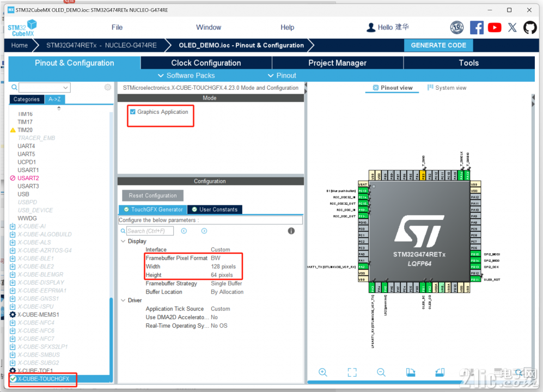Open the peripheral list settings gear
This screenshot has width=543, height=392.
coord(108,87)
